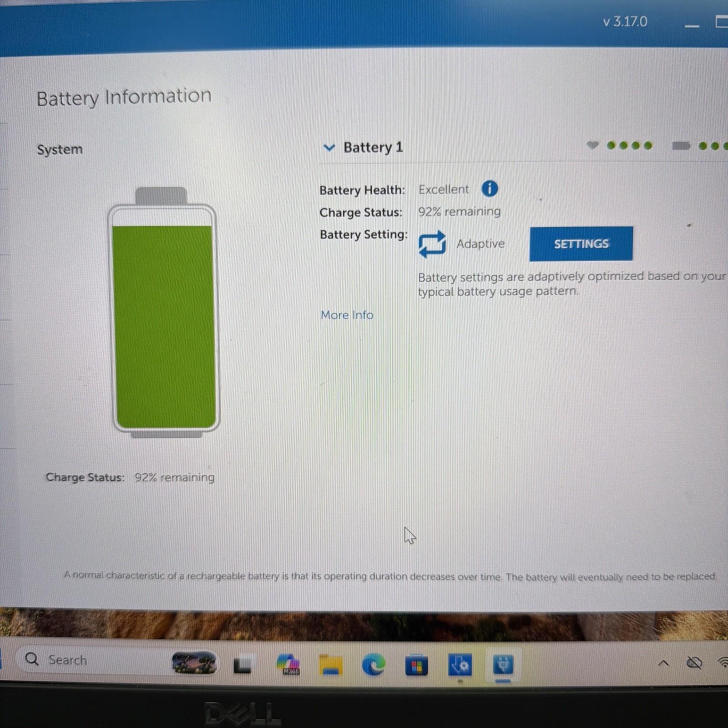
Task: Launch Microsoft 365 Copilot taskbar icon
Action: click(x=288, y=664)
